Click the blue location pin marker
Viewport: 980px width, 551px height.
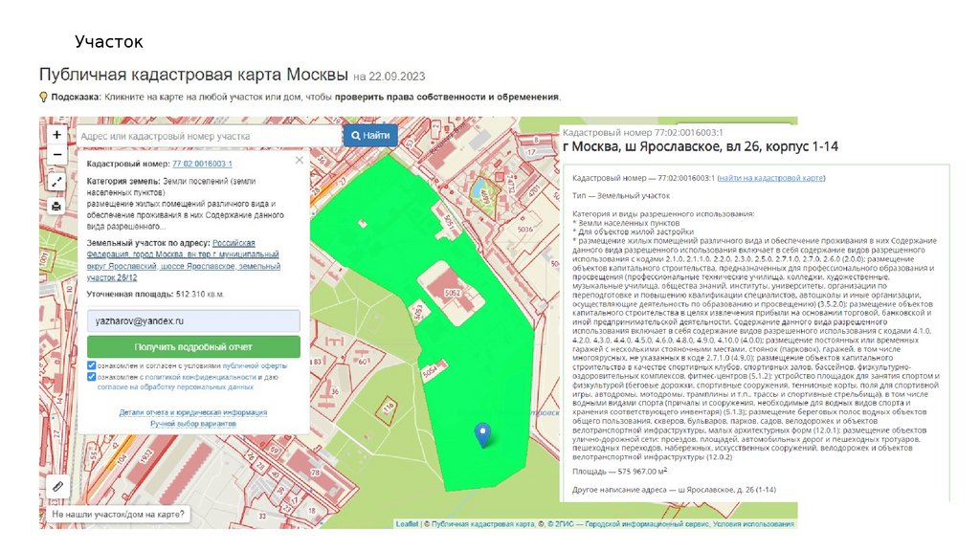(482, 434)
